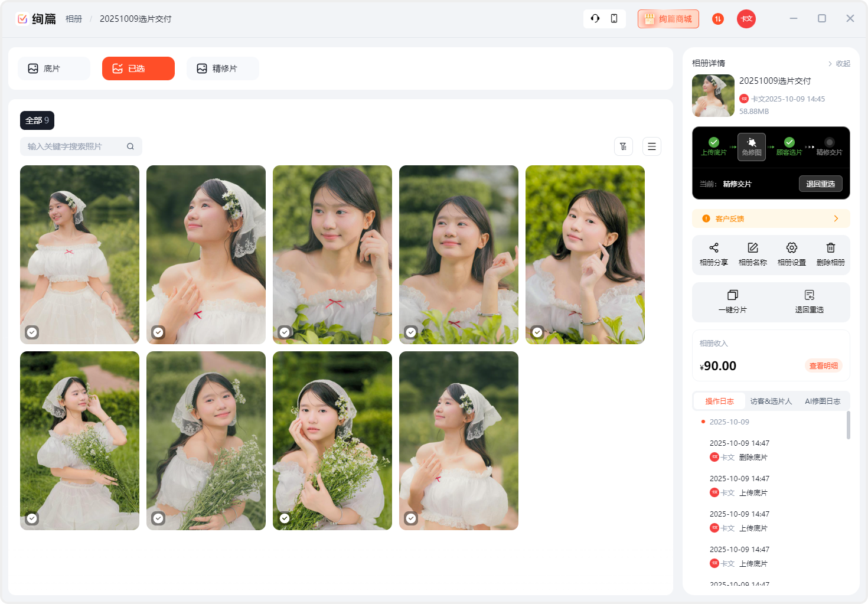Click the customer service headset icon
This screenshot has height=604, width=868.
[x=595, y=18]
